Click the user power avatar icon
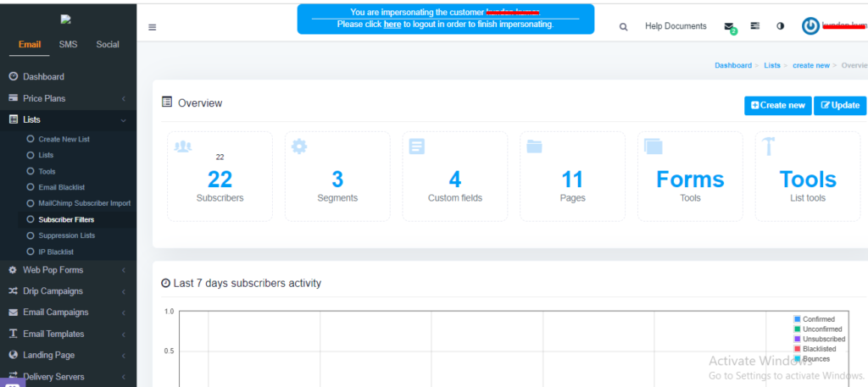Screen dimensions: 868x387 810,26
